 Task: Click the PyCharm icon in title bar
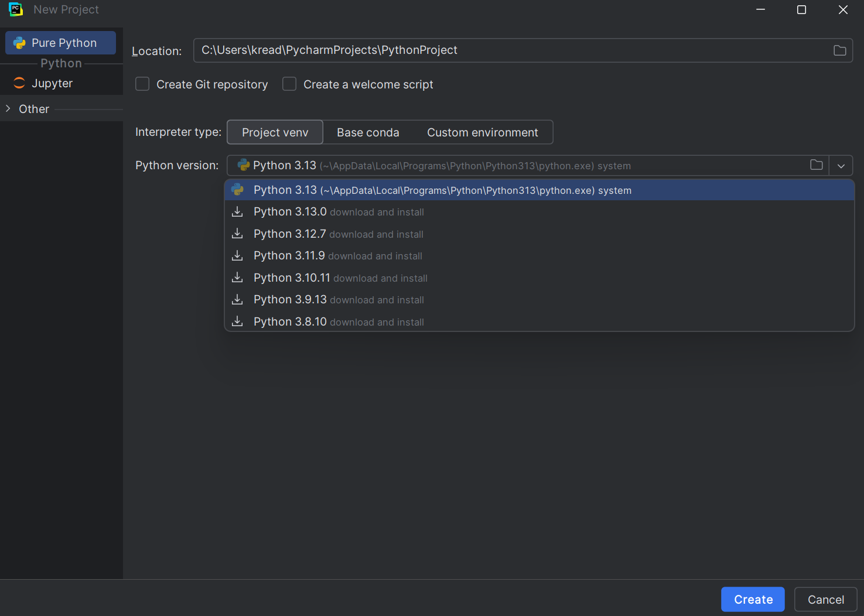point(15,9)
